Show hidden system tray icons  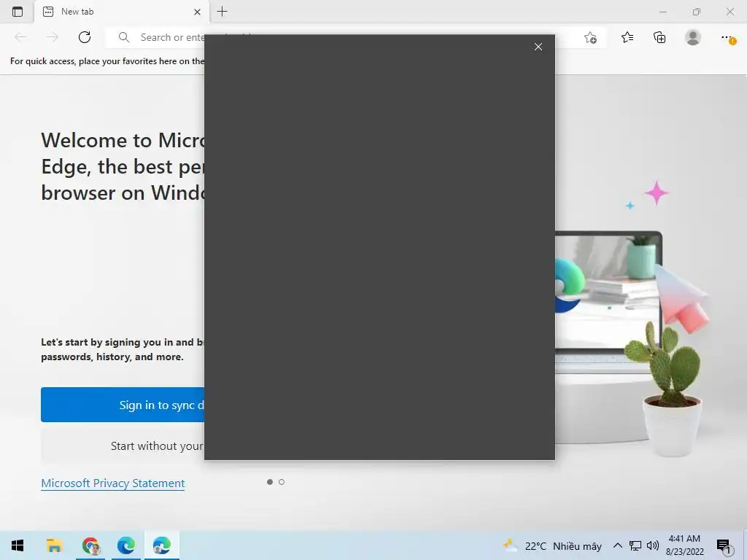pos(617,545)
